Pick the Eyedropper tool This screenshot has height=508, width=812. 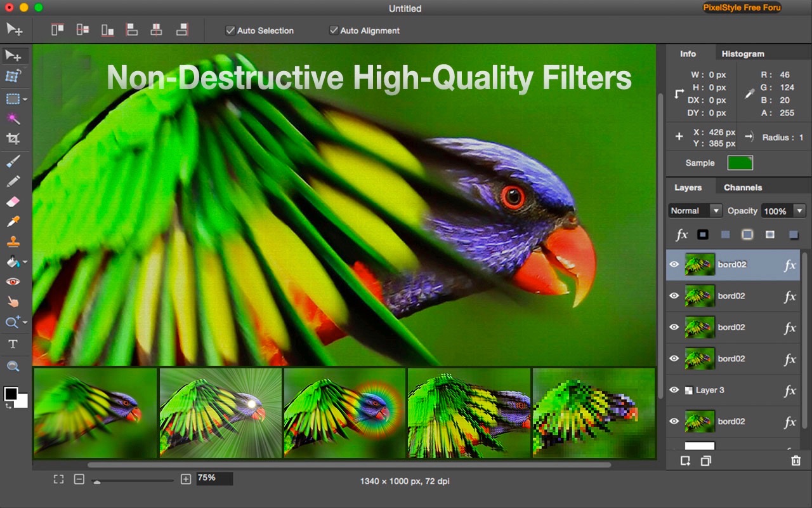pyautogui.click(x=13, y=222)
